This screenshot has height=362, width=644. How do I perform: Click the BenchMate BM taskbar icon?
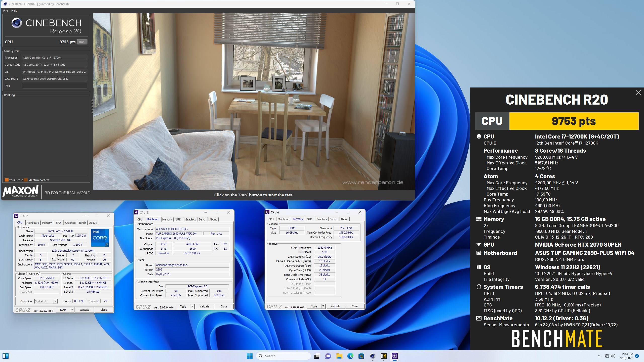pyautogui.click(x=384, y=356)
